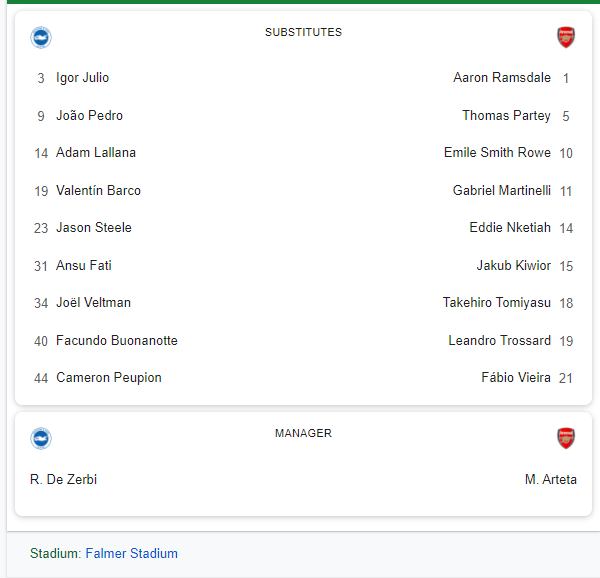
Task: Choose Gabriel Martinelli from Arsenal substitutes
Action: coord(502,190)
